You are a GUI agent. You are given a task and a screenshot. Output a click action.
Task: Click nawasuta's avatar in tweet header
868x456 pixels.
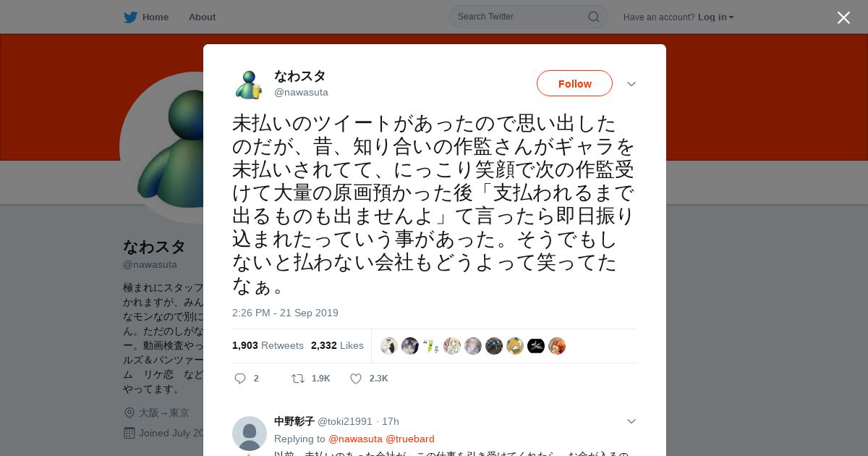point(249,84)
